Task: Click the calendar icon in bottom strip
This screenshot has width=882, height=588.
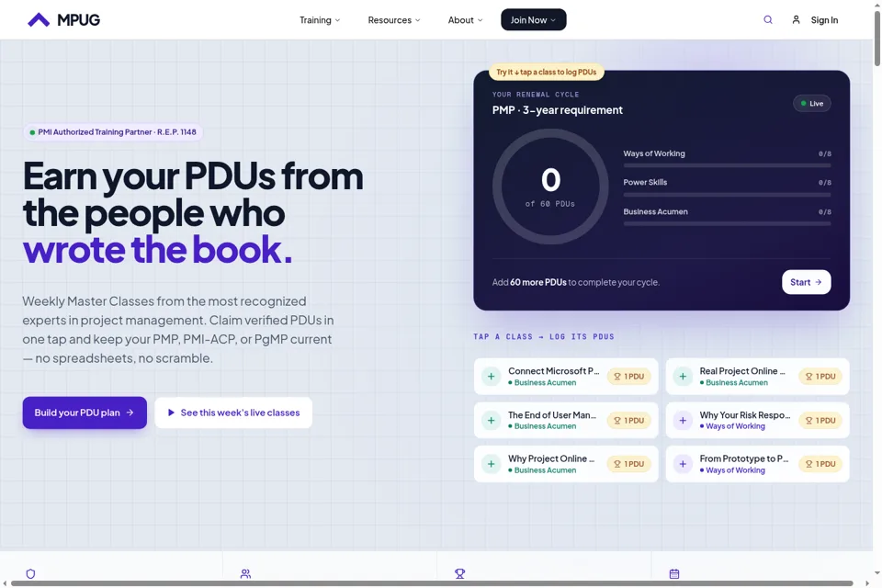Action: [x=674, y=573]
